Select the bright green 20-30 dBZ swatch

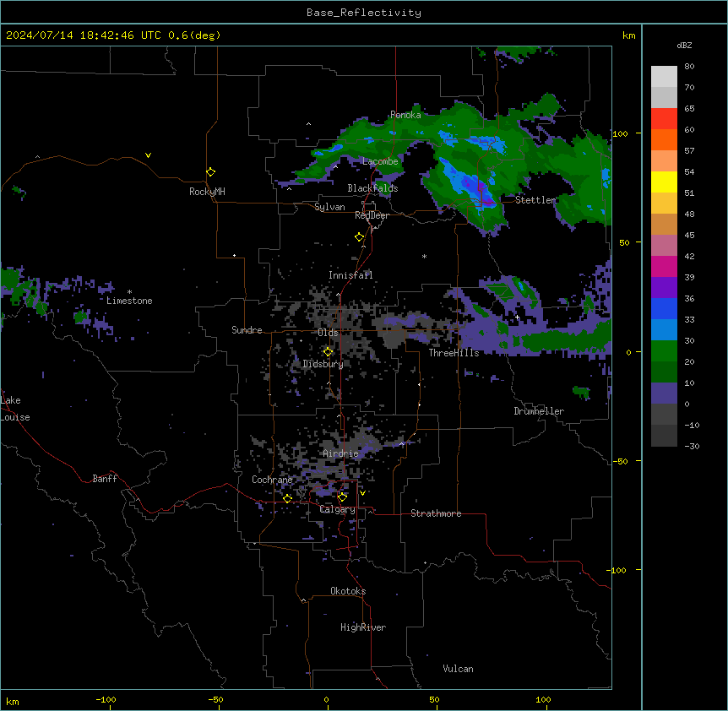tap(664, 351)
